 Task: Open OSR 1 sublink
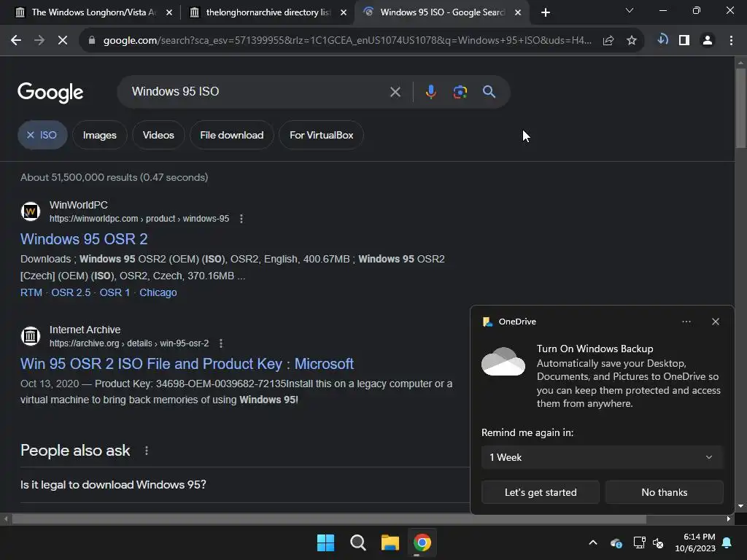point(115,292)
